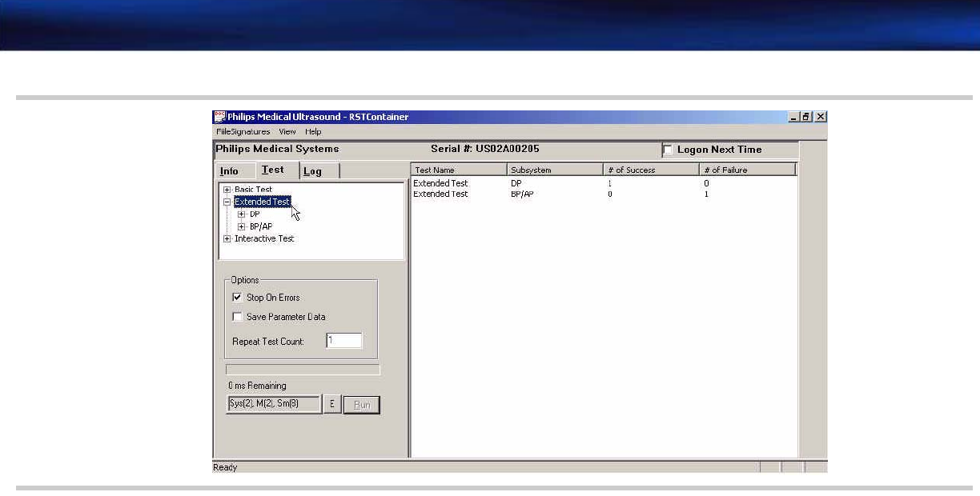Click the Serial # US02A00205 label
The height and width of the screenshot is (496, 980).
[x=485, y=149]
